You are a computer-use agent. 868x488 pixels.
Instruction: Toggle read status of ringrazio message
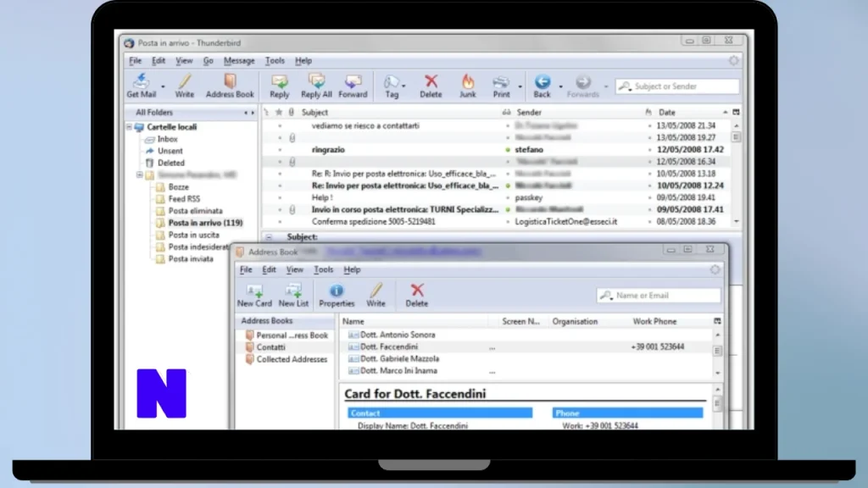point(508,150)
